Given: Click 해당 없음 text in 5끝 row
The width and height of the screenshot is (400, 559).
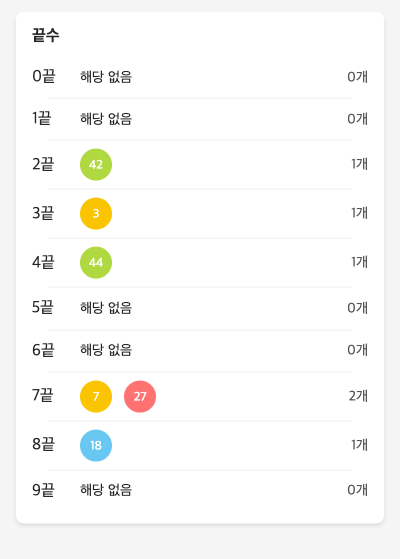Looking at the screenshot, I should click(x=106, y=308).
